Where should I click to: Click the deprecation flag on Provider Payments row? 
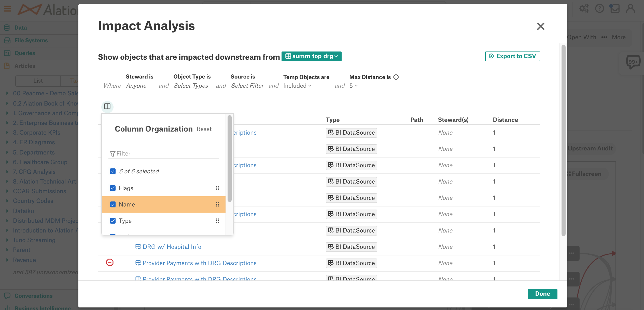pyautogui.click(x=110, y=262)
